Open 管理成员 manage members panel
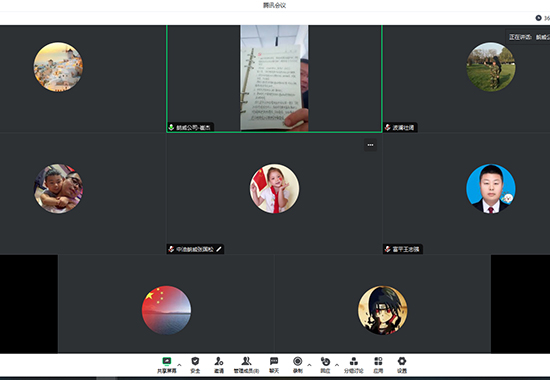550x380 pixels. coord(246,365)
